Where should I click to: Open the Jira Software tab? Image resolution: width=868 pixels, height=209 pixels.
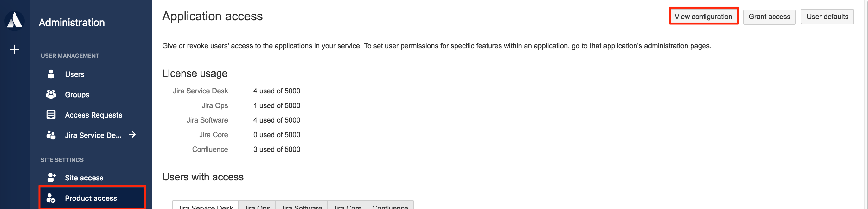click(302, 207)
